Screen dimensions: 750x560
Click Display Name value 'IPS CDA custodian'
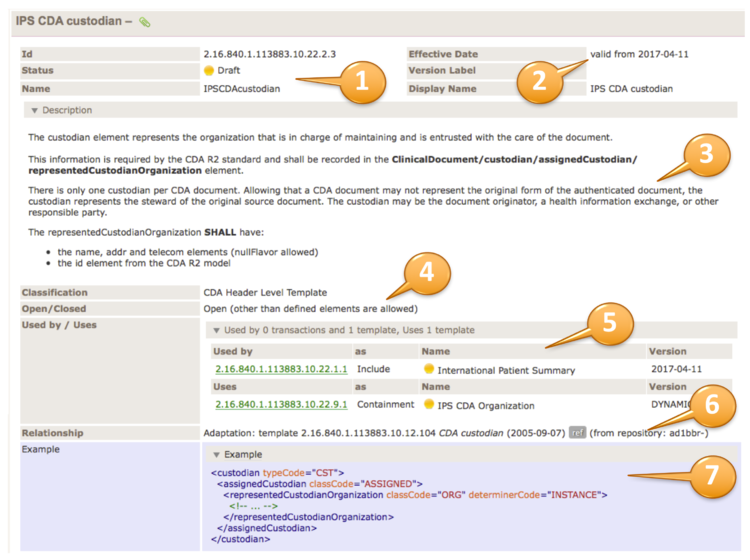tap(631, 89)
